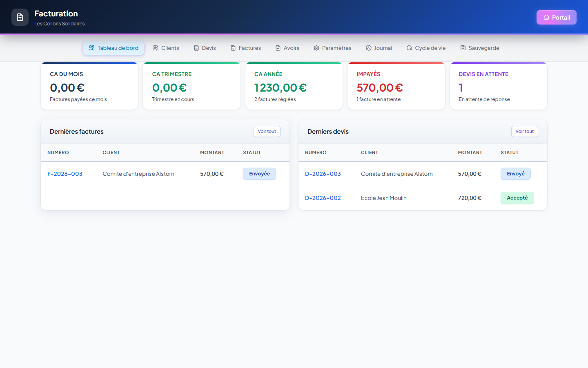Click the people icon beside Clients
This screenshot has height=368, width=588.
156,48
